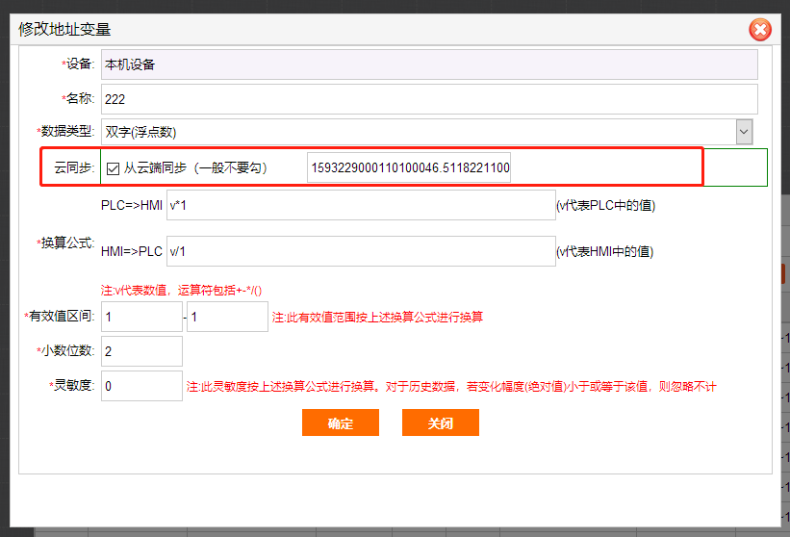
Task: Click the 小数位数 input field
Action: (x=141, y=351)
